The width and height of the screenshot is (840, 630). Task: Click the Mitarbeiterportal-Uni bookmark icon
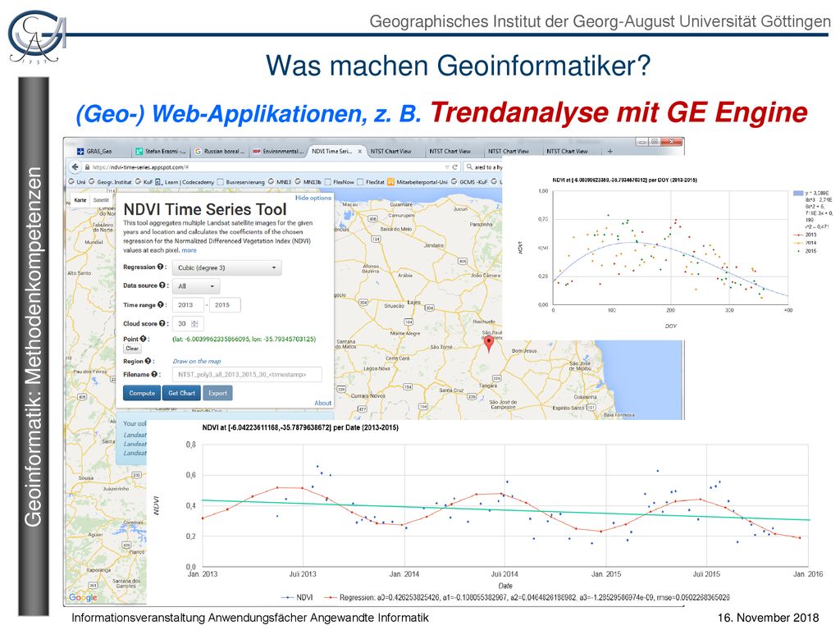click(x=391, y=182)
